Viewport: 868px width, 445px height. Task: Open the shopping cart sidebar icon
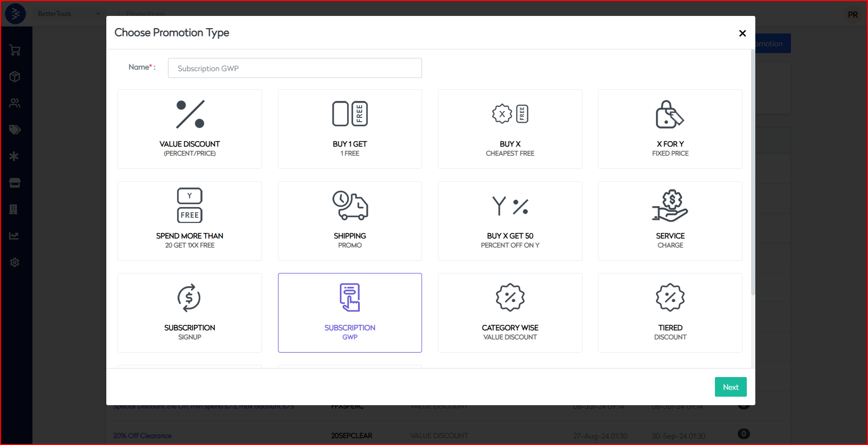pos(15,50)
